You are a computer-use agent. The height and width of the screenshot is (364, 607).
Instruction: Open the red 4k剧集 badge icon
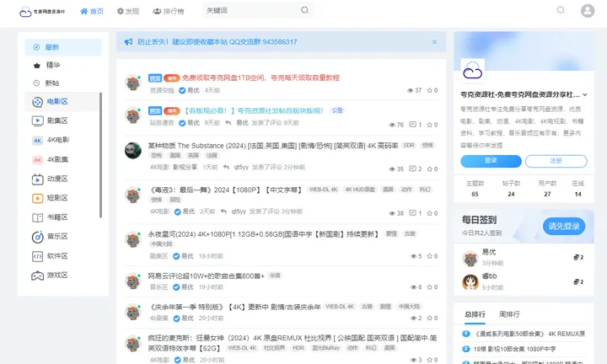[x=37, y=160]
